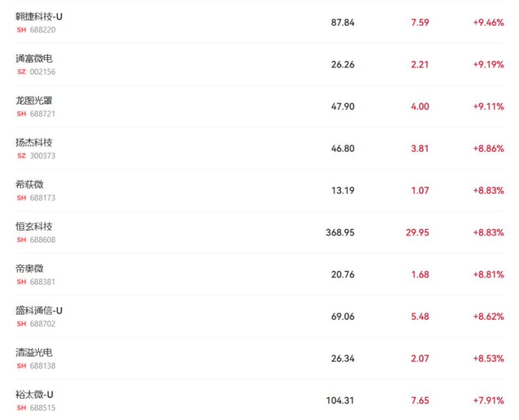Open the 恒玄科技 stock name
This screenshot has height=420, width=519.
coord(34,227)
